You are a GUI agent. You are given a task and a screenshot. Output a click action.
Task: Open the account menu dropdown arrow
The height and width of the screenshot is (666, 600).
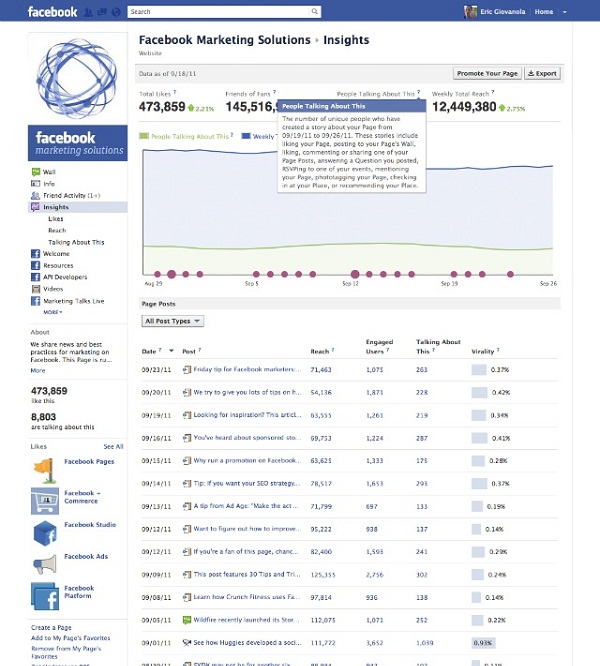coord(565,12)
